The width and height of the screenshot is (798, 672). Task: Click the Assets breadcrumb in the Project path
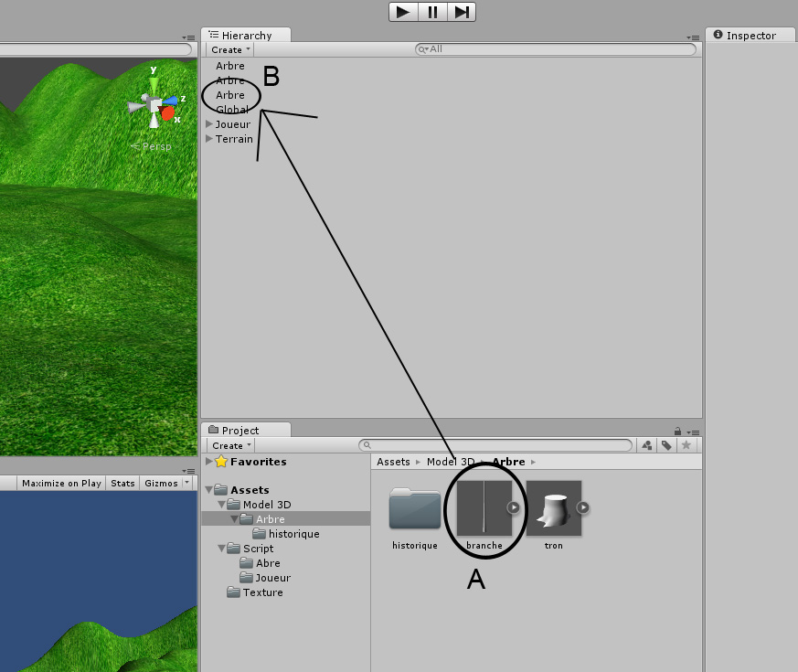393,462
